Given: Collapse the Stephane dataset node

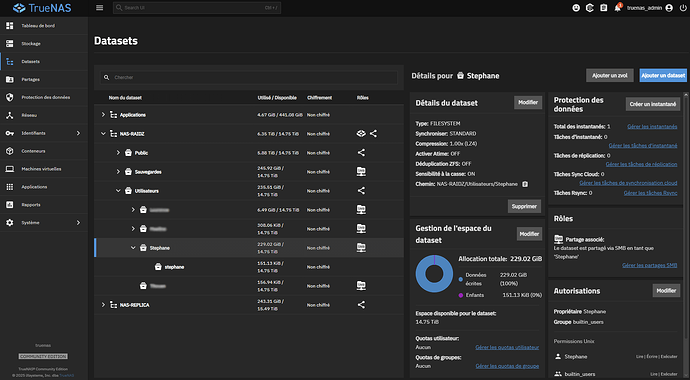Looking at the screenshot, I should [133, 248].
